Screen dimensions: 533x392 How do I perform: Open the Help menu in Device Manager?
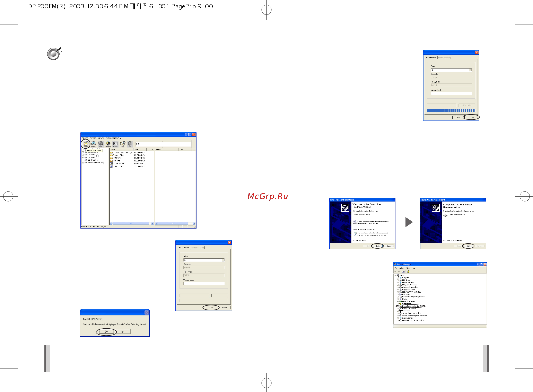413,268
